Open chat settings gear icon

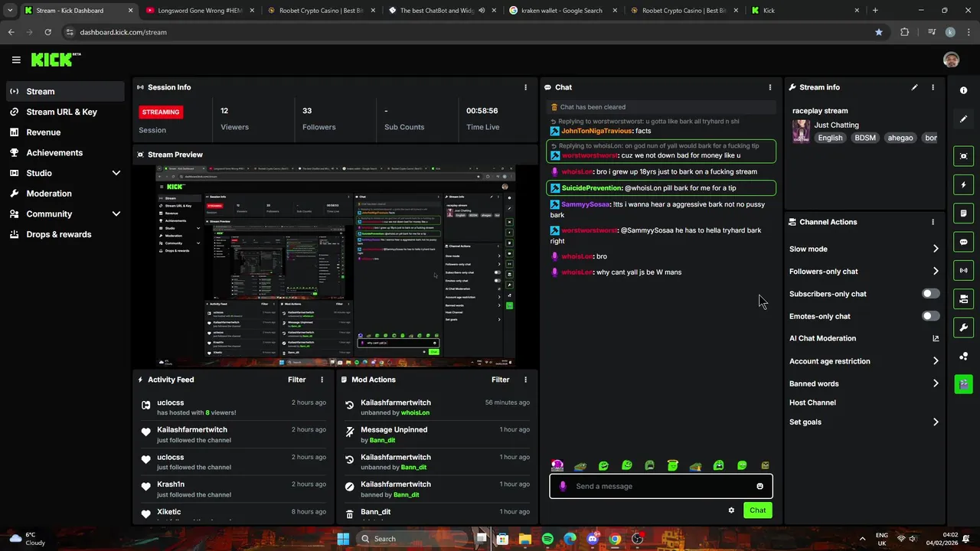coord(731,510)
